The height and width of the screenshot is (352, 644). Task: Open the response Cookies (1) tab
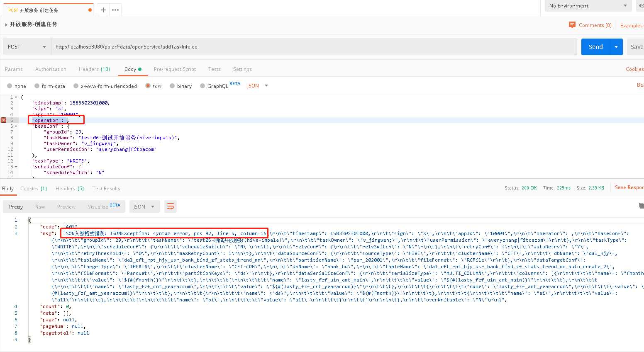click(34, 189)
